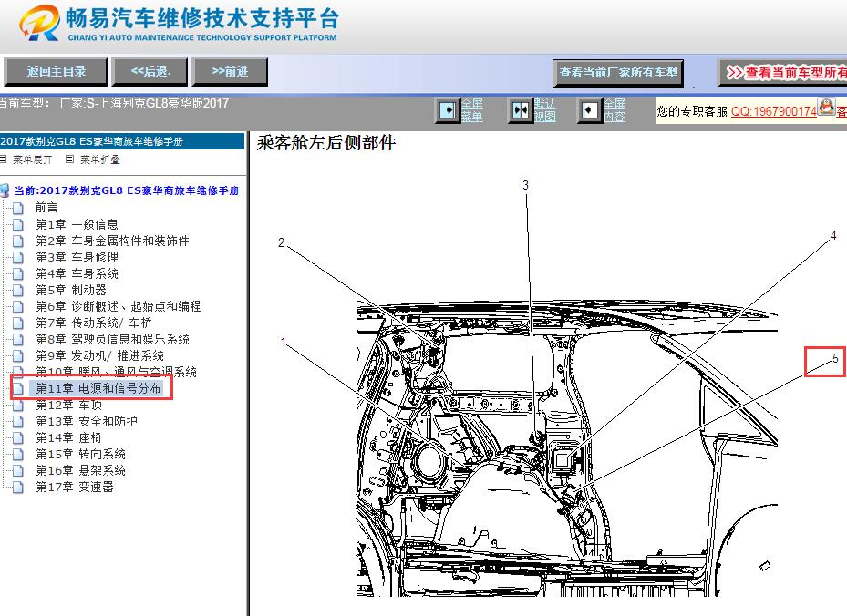Open 第6章 诊断概述、起始点和编程
This screenshot has width=847, height=616.
point(119,307)
